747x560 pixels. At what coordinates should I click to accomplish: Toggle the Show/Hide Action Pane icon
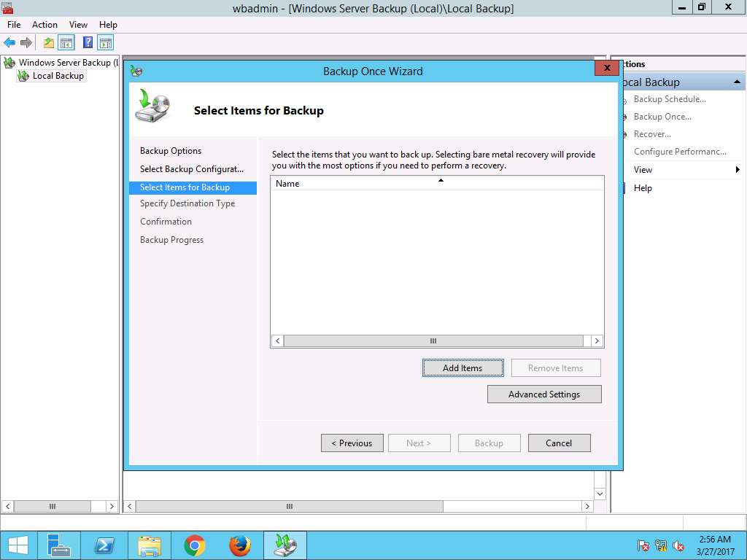106,43
